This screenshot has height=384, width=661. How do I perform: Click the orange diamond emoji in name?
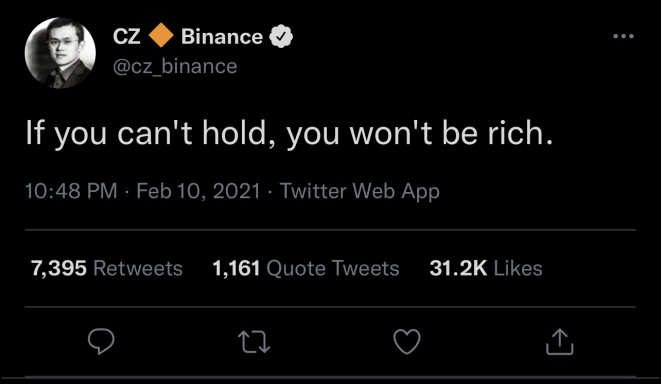point(161,36)
